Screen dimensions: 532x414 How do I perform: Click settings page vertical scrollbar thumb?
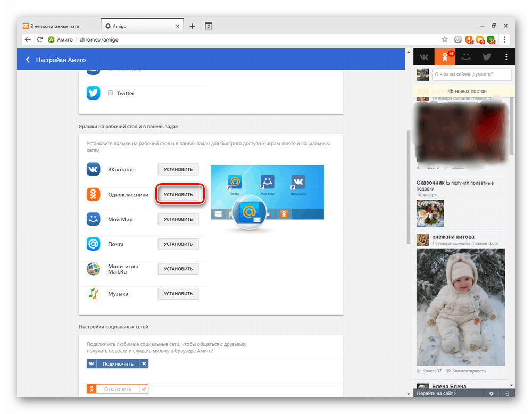pyautogui.click(x=409, y=187)
